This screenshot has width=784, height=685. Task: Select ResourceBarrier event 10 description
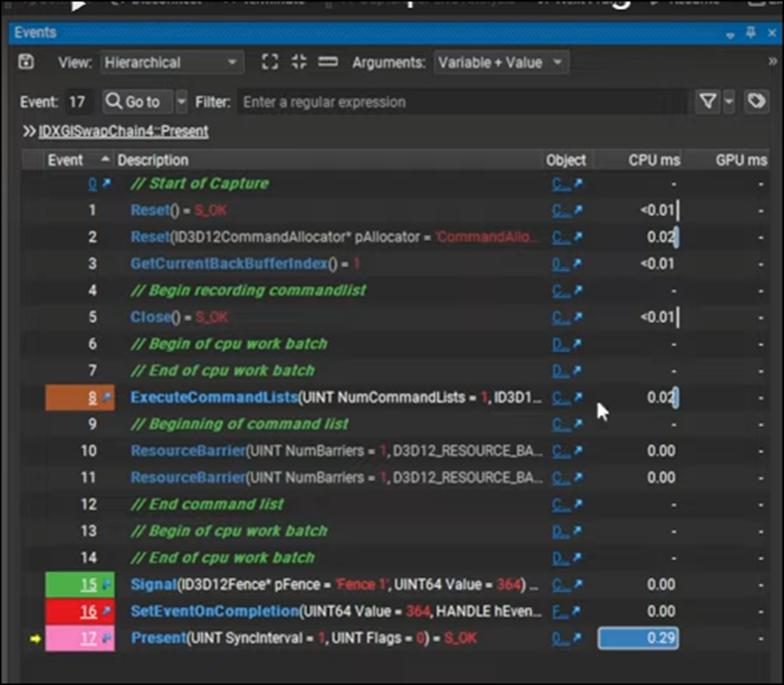tap(336, 451)
